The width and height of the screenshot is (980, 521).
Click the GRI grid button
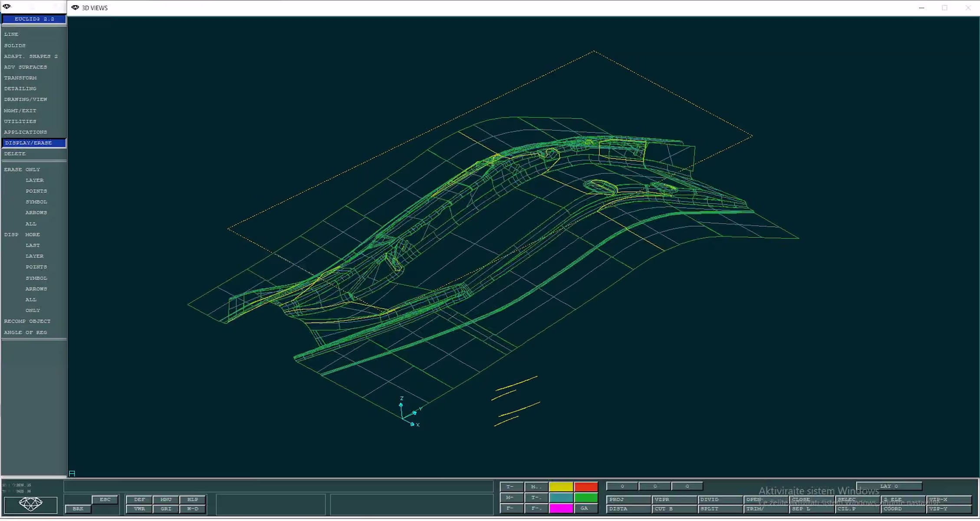(166, 509)
